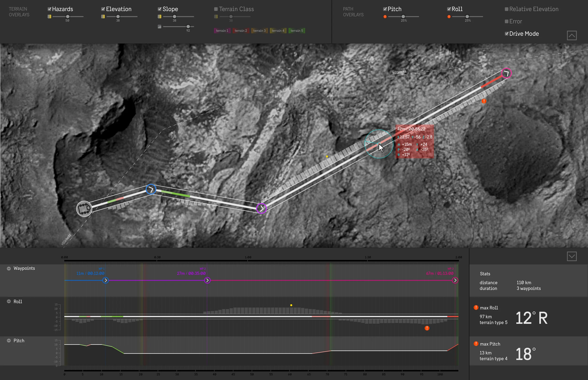Disable the Hazards overlay checkbox
The width and height of the screenshot is (588, 380).
[49, 9]
